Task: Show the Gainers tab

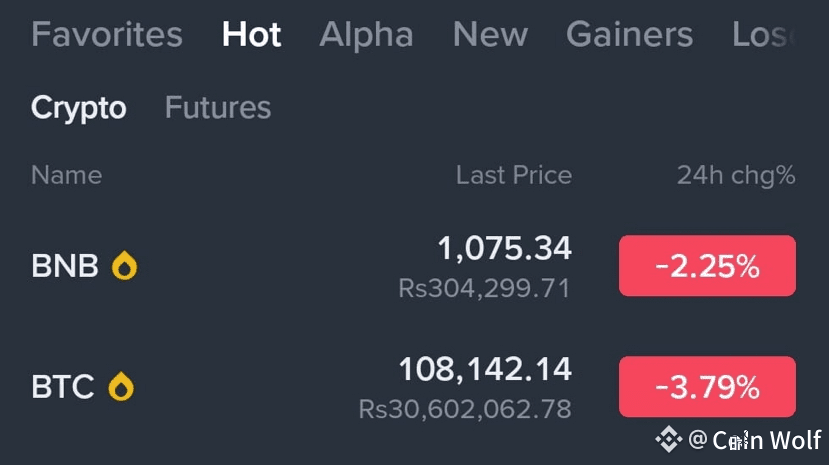Action: [x=629, y=35]
